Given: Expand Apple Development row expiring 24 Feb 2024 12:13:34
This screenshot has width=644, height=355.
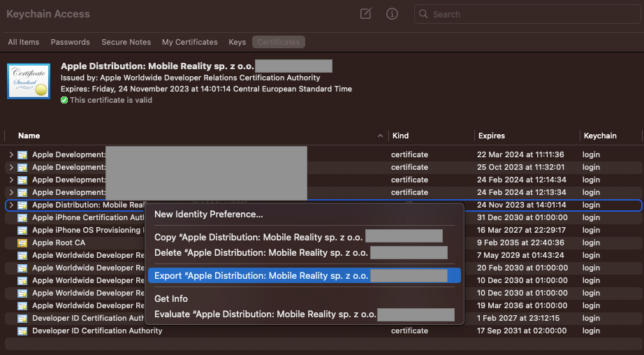Looking at the screenshot, I should pos(11,192).
